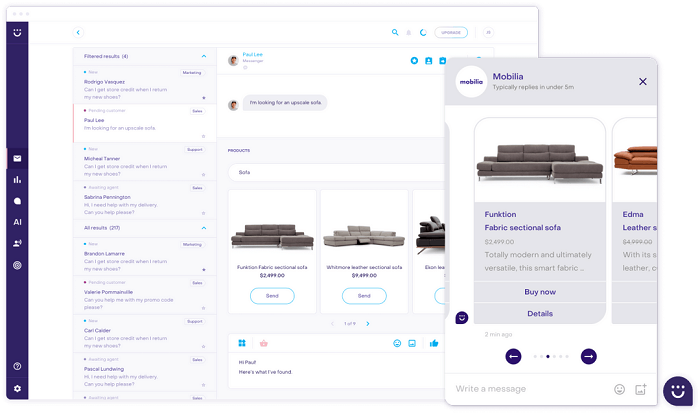
Task: Toggle star on Pascal Lundwing conversation
Action: tap(204, 385)
